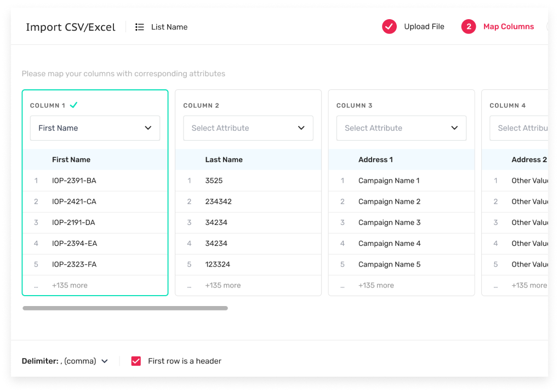Click the 3525 value in Column 2
This screenshot has height=392, width=559.
coord(214,181)
